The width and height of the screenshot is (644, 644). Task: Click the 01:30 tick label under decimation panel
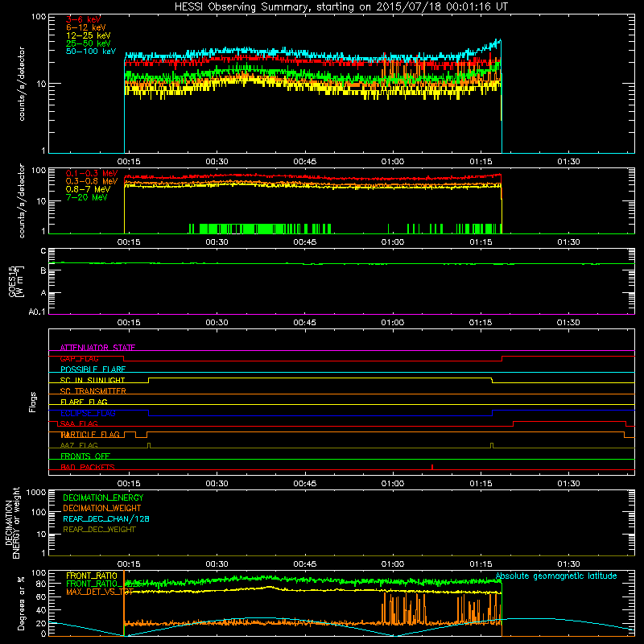[568, 564]
